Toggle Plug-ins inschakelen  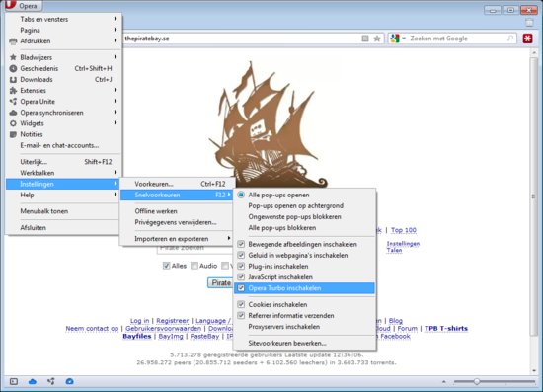tap(305, 267)
